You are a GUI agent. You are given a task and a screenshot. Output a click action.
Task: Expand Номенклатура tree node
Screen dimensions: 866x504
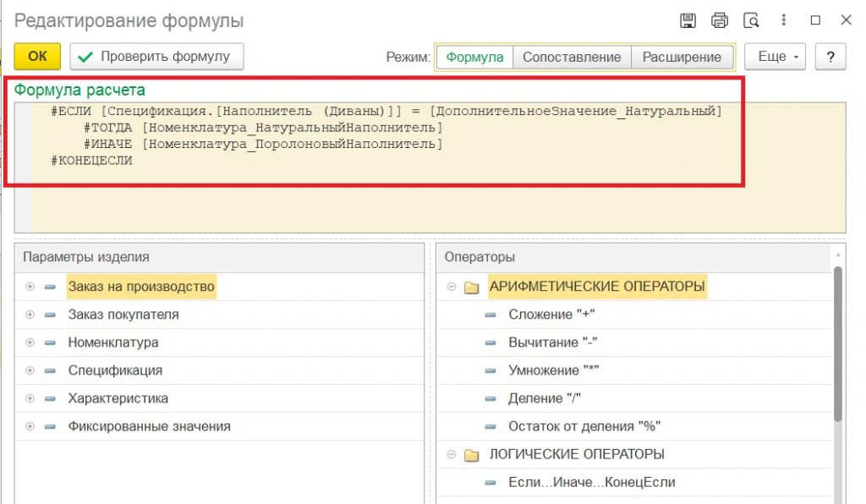[30, 342]
